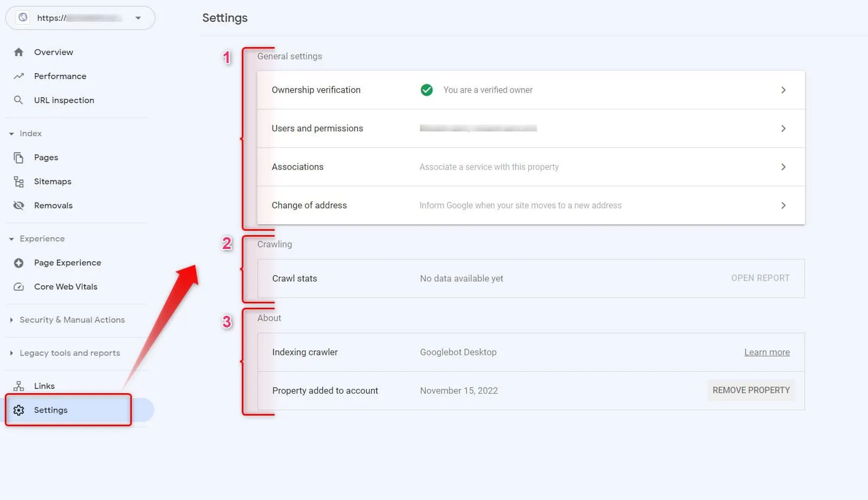Open Page Experience menu item
Viewport: 868px width, 500px height.
click(67, 263)
